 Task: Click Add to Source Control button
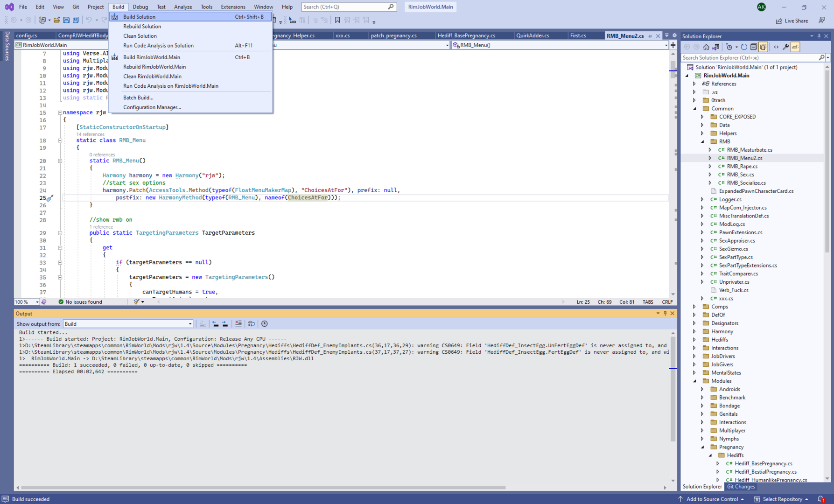click(711, 499)
